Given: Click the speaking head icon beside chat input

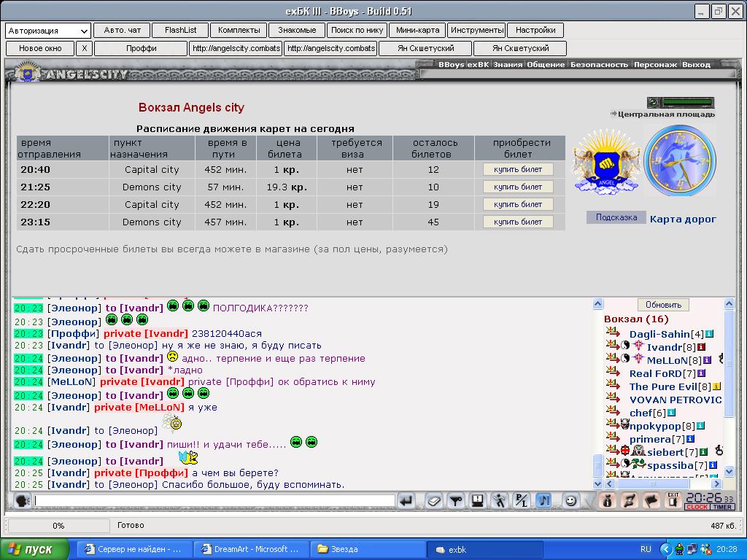Looking at the screenshot, I should coord(22,500).
